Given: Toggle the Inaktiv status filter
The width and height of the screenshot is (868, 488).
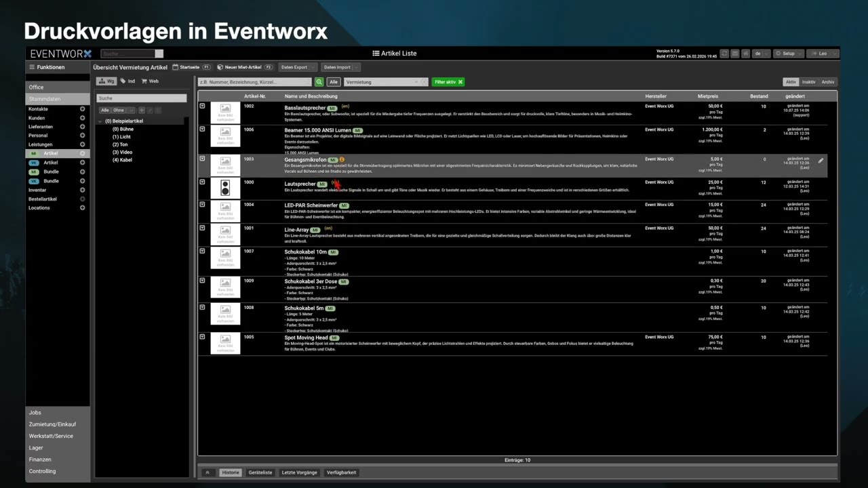Looking at the screenshot, I should [x=808, y=82].
